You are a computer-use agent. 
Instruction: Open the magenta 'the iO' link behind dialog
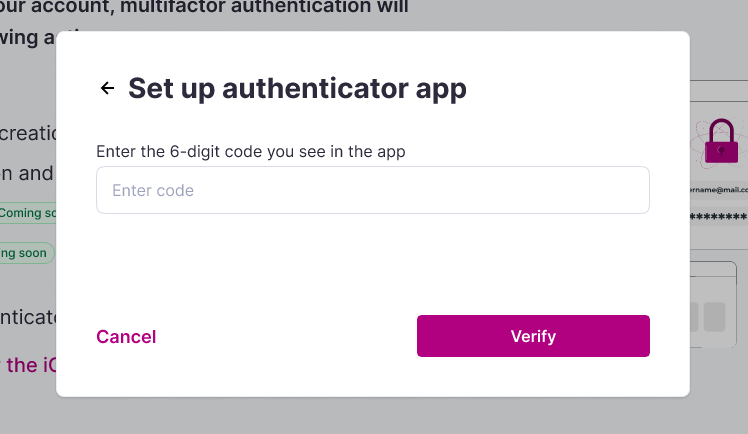[x=31, y=365]
